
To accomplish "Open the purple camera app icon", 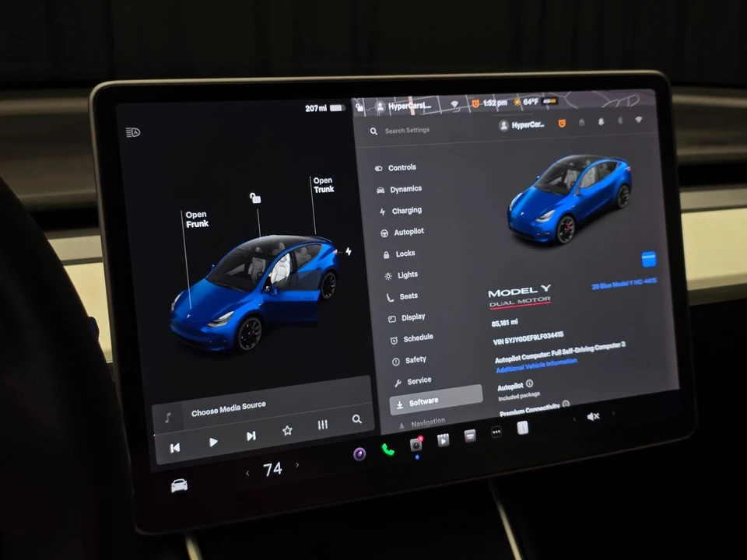I will [x=359, y=453].
